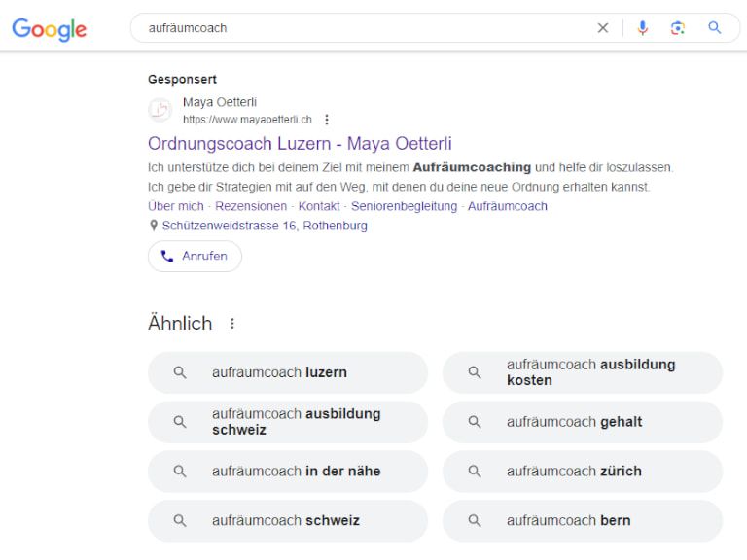
Task: Search aufräumcoach in der nähe
Action: click(288, 472)
